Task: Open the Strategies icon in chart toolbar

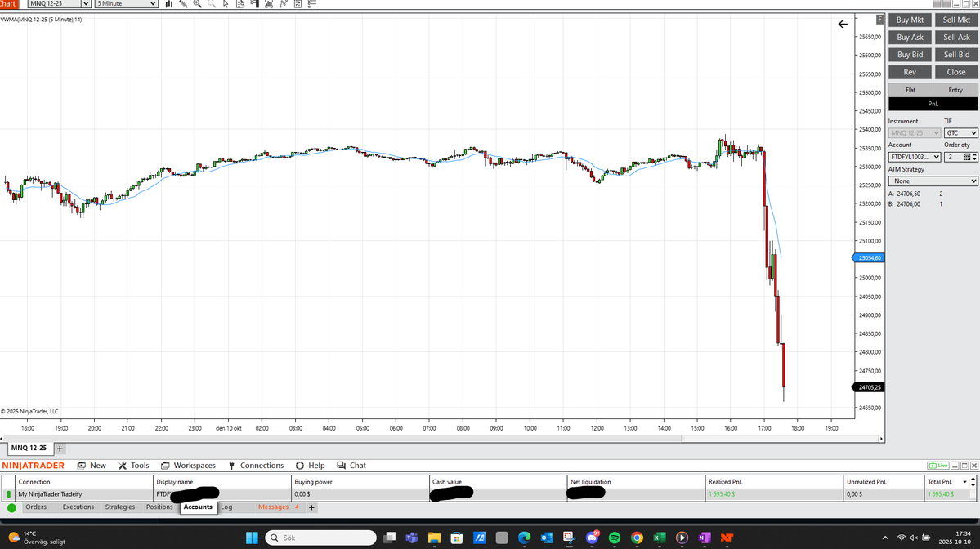Action: tap(298, 4)
